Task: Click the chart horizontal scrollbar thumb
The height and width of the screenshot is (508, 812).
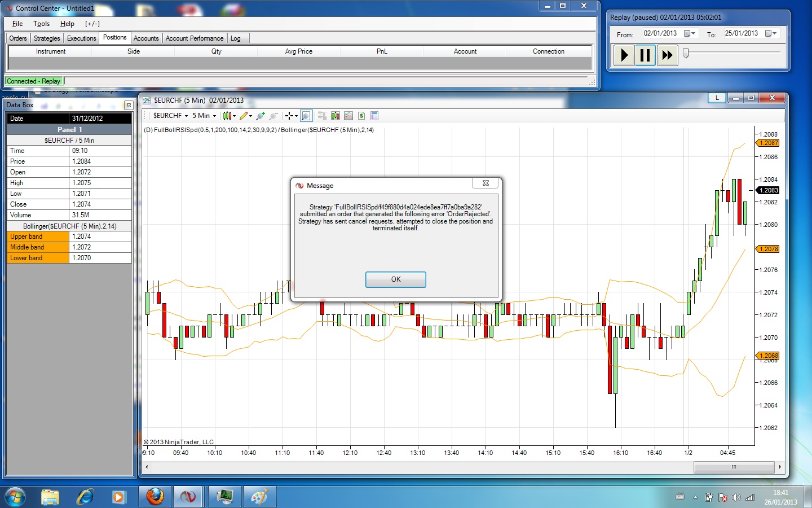Action: pyautogui.click(x=734, y=467)
